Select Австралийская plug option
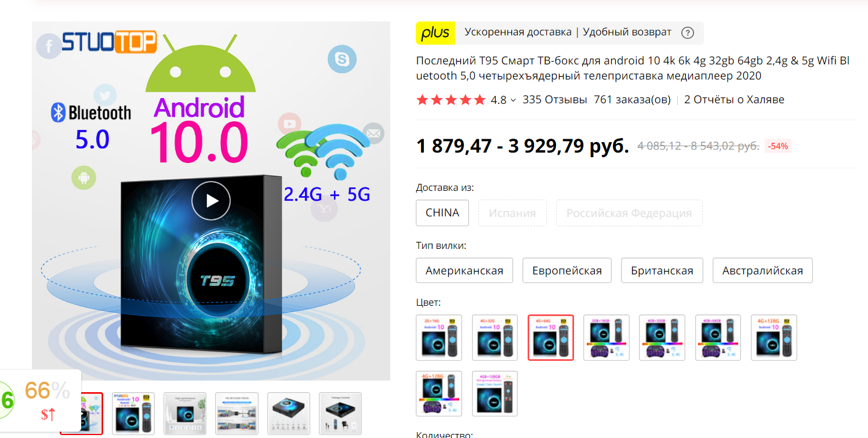Image resolution: width=868 pixels, height=438 pixels. pos(762,270)
